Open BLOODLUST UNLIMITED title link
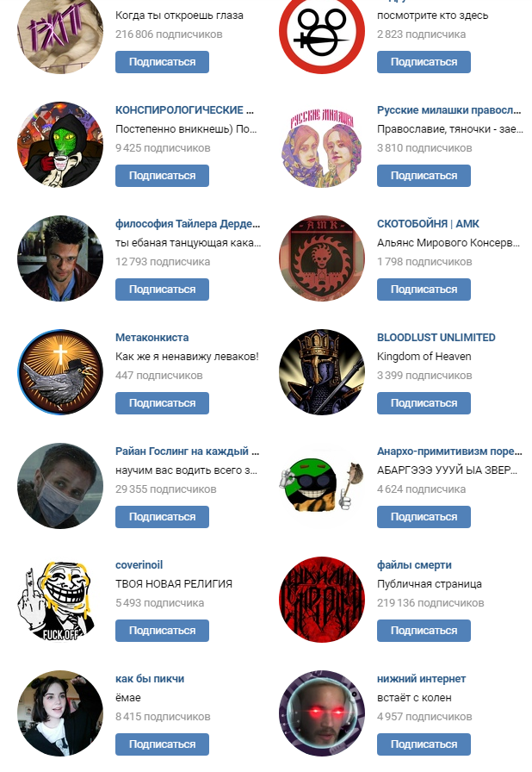The image size is (532, 772). [x=436, y=338]
